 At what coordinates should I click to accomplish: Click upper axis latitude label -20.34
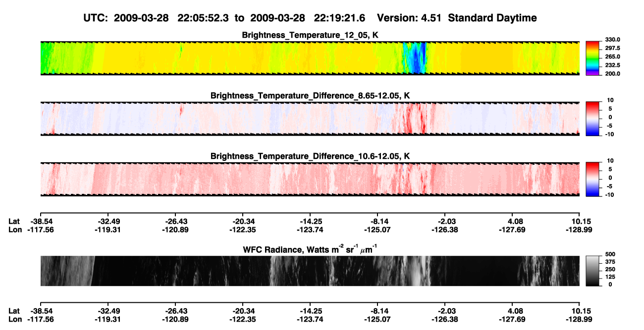pyautogui.click(x=242, y=222)
